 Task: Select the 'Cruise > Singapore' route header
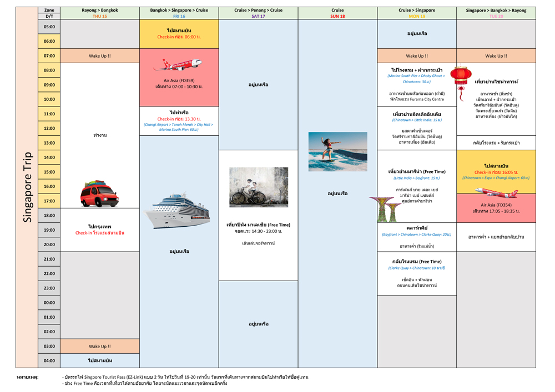tap(417, 10)
